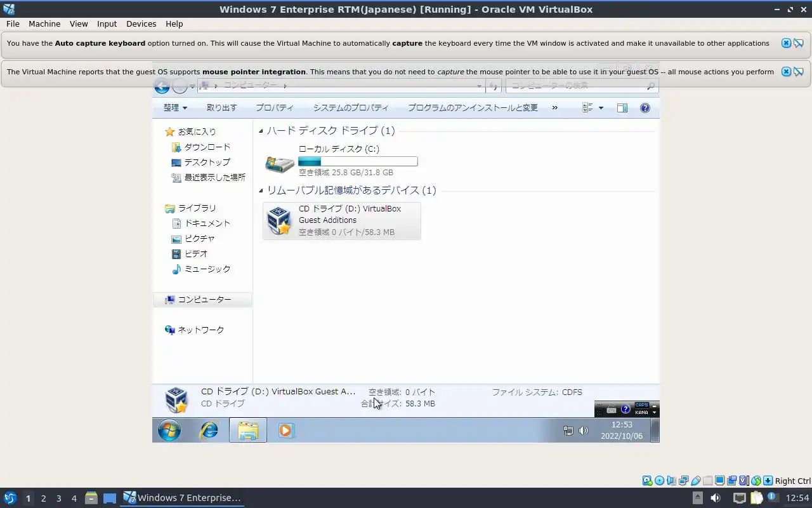Toggle CAPS in the IME language bar
The height and width of the screenshot is (508, 812).
click(641, 405)
